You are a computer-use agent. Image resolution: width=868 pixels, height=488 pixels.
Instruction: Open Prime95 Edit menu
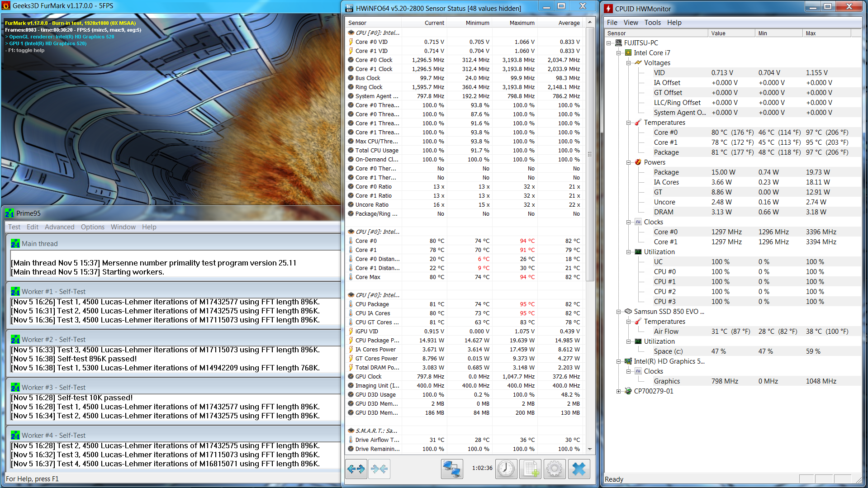(x=32, y=227)
